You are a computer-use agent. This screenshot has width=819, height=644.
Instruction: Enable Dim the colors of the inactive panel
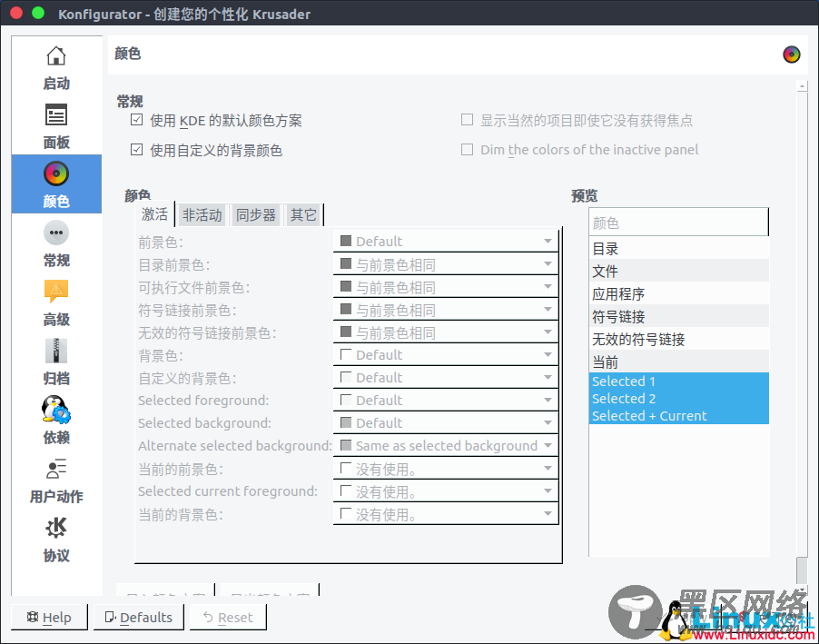467,150
